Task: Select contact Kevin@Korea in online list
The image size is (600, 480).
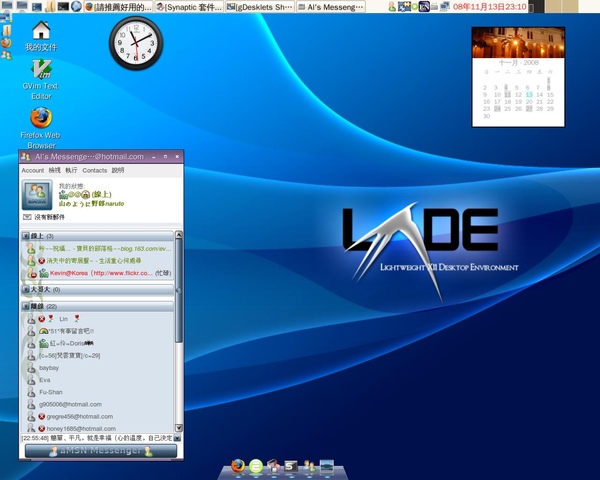Action: [x=100, y=273]
